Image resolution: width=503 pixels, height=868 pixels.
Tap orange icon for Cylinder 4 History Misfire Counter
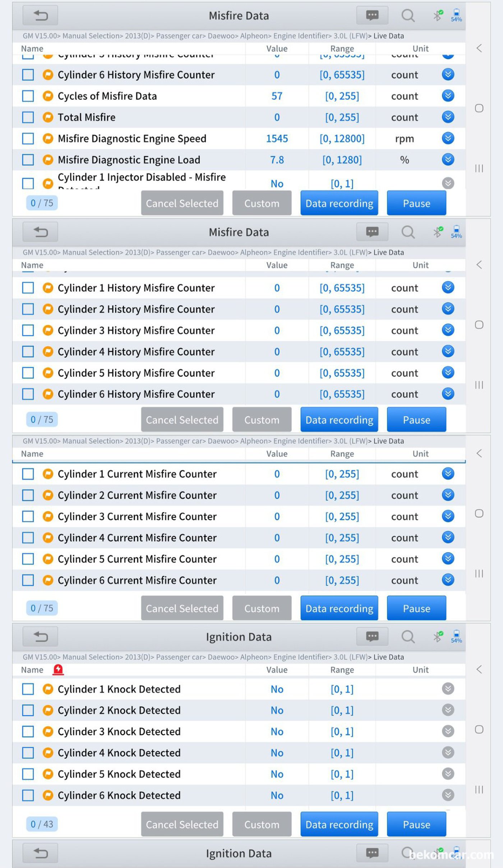(x=48, y=351)
